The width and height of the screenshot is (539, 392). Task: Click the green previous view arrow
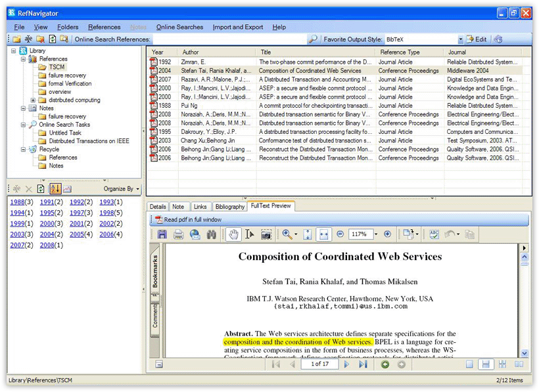(x=385, y=364)
